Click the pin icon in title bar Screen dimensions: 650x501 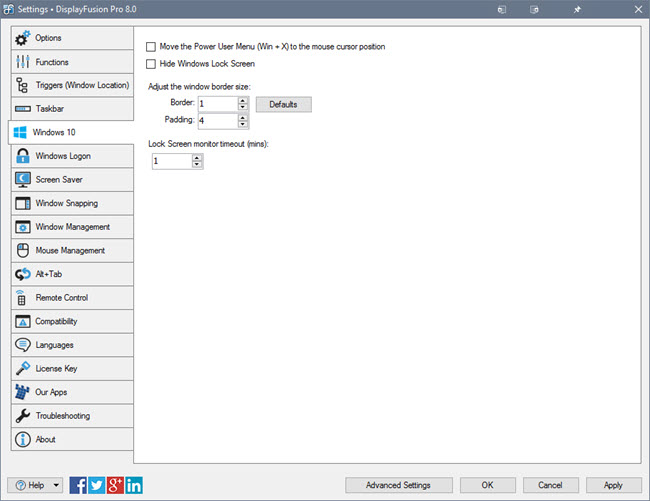pyautogui.click(x=577, y=10)
